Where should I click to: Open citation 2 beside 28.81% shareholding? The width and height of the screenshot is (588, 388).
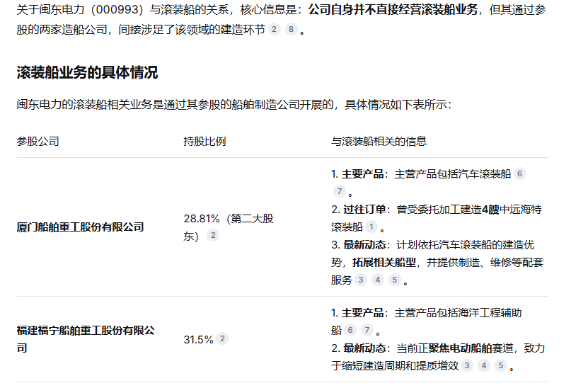pos(213,235)
